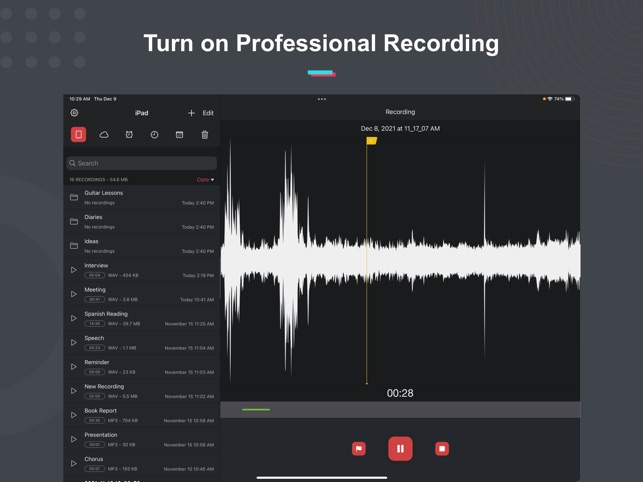Click the iOS home indicator bar

[322, 477]
